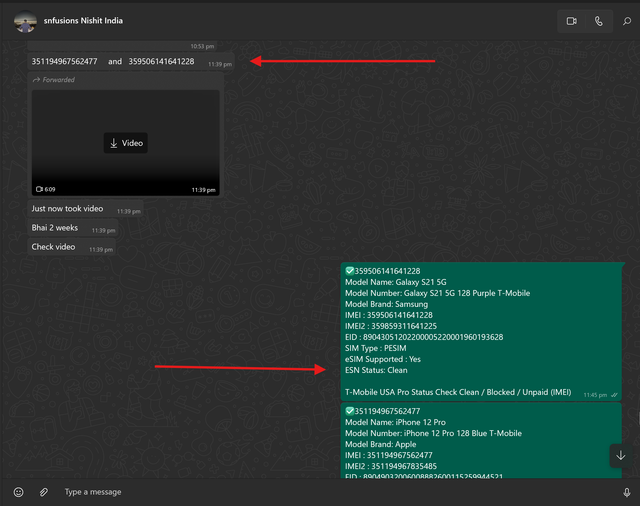Click 'eSIM Supported : Yes' line
The width and height of the screenshot is (640, 506).
point(383,359)
